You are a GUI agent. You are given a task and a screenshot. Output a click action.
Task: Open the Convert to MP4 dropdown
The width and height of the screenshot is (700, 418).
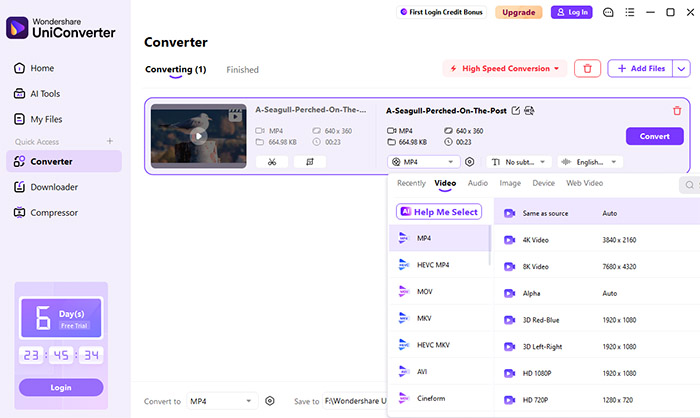click(x=222, y=401)
